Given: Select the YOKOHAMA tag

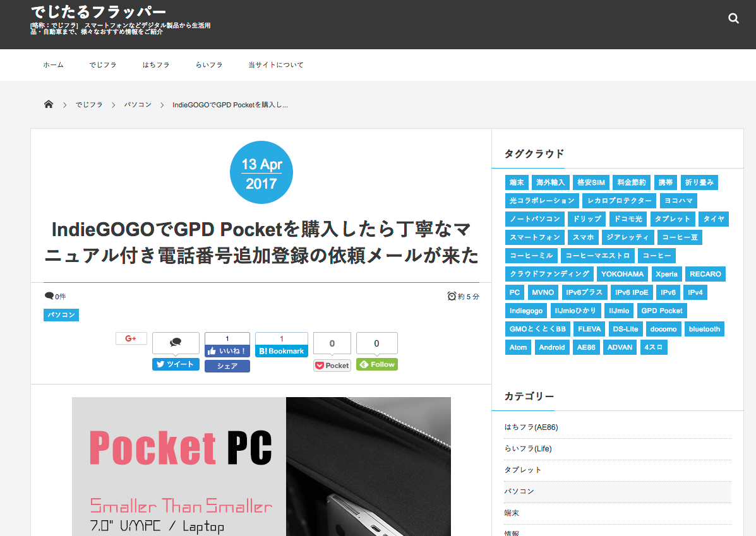Looking at the screenshot, I should (x=623, y=274).
